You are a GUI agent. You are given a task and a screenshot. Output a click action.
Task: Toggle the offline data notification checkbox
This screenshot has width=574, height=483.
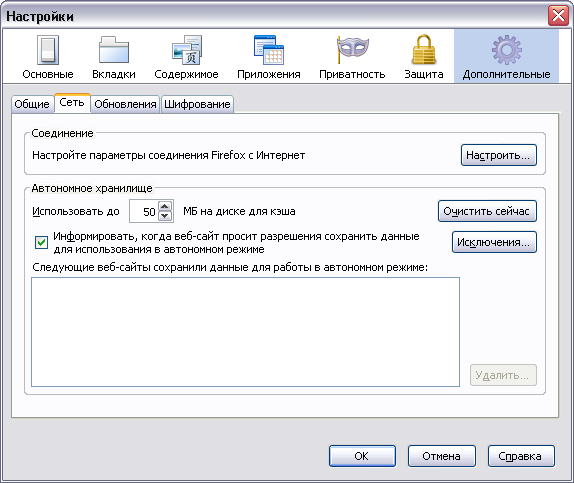[x=41, y=242]
